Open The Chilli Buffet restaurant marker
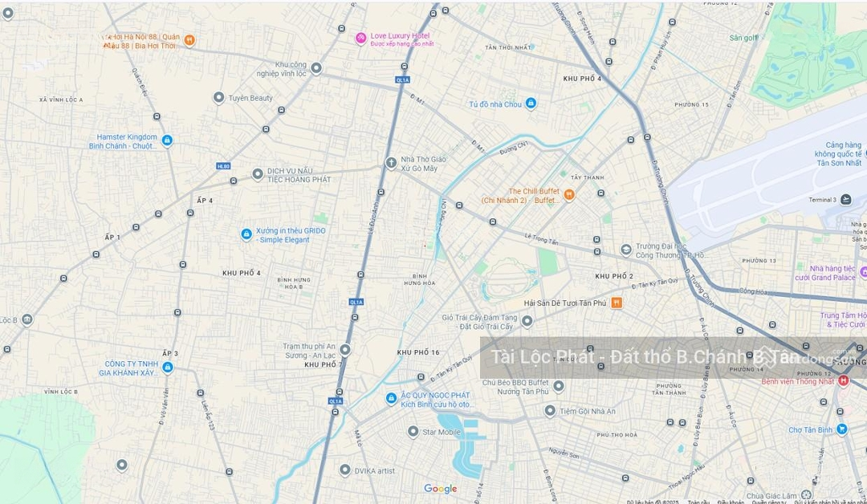The height and width of the screenshot is (504, 867). [x=568, y=194]
